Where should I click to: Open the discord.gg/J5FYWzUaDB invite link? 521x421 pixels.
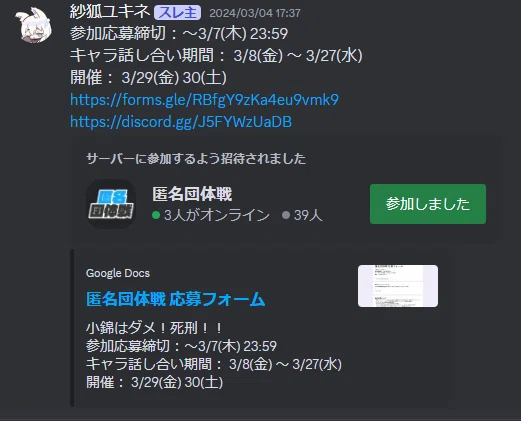[x=181, y=122]
